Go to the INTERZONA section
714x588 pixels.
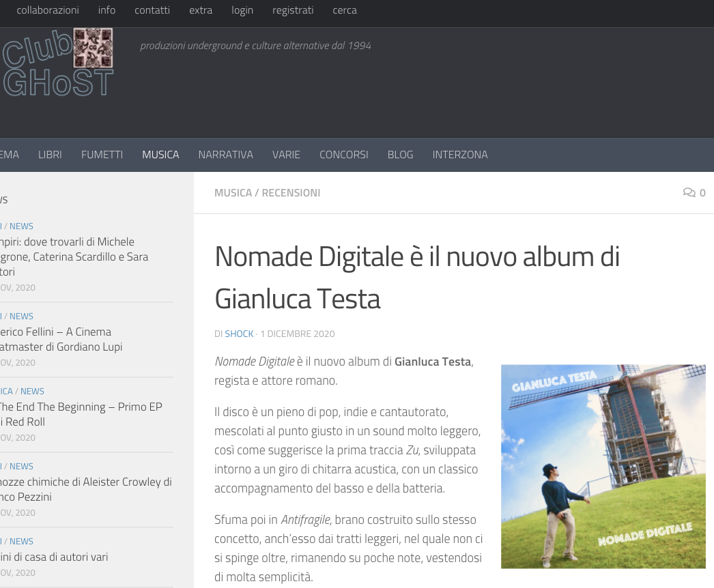coord(460,155)
